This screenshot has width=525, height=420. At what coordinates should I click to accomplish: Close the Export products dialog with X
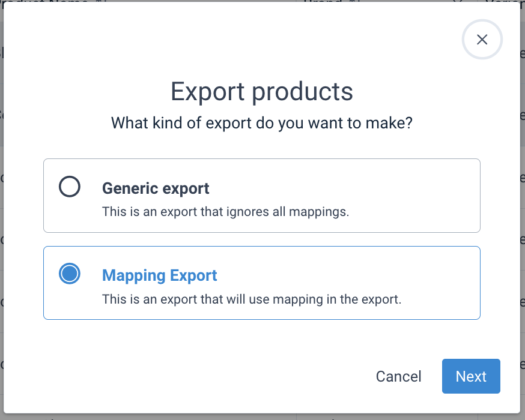coord(482,40)
